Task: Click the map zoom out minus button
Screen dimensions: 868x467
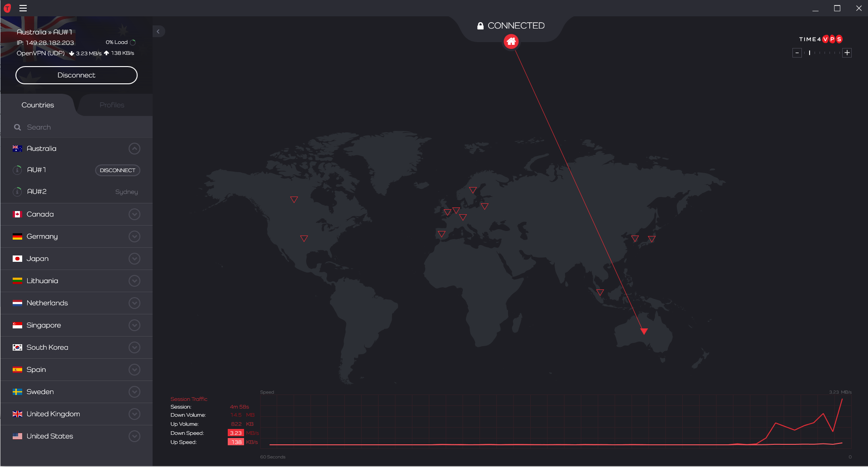Action: click(x=797, y=53)
